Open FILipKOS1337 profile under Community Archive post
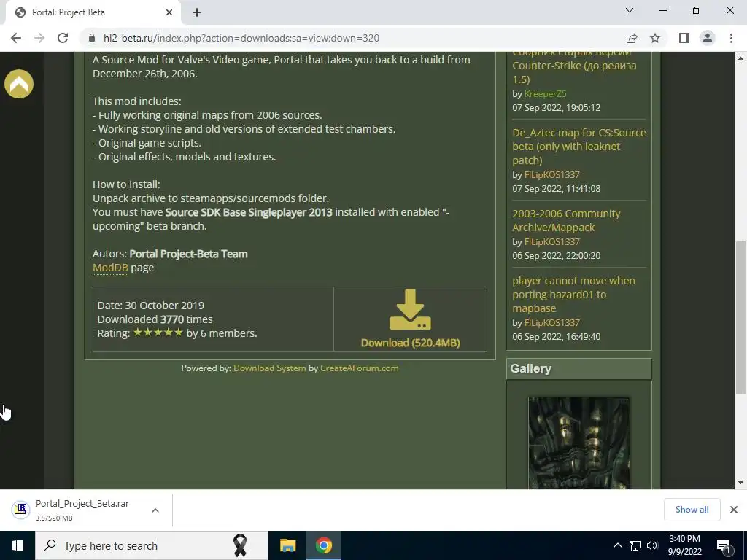747x560 pixels. pyautogui.click(x=551, y=242)
